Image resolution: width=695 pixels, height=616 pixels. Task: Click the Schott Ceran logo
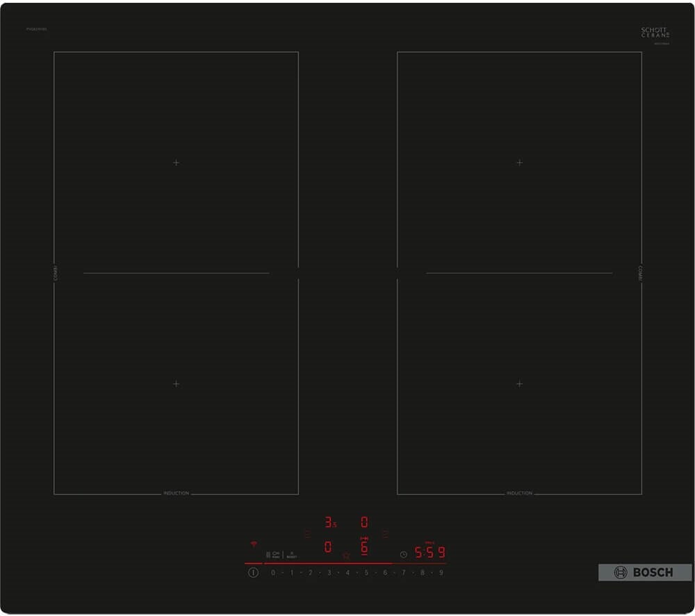click(655, 33)
